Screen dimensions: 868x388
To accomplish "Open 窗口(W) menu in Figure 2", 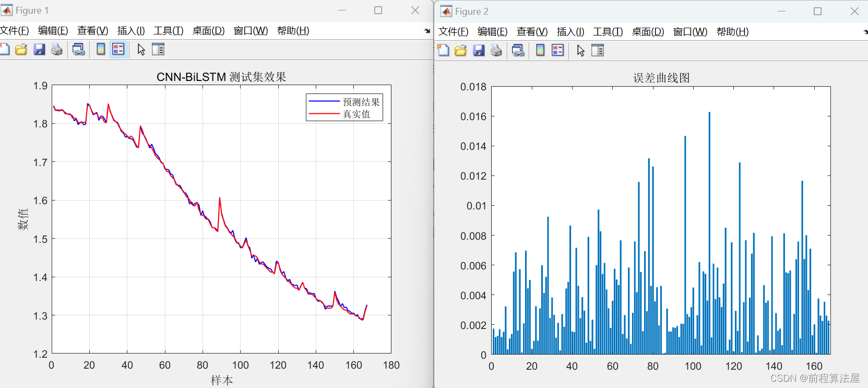I will point(691,32).
